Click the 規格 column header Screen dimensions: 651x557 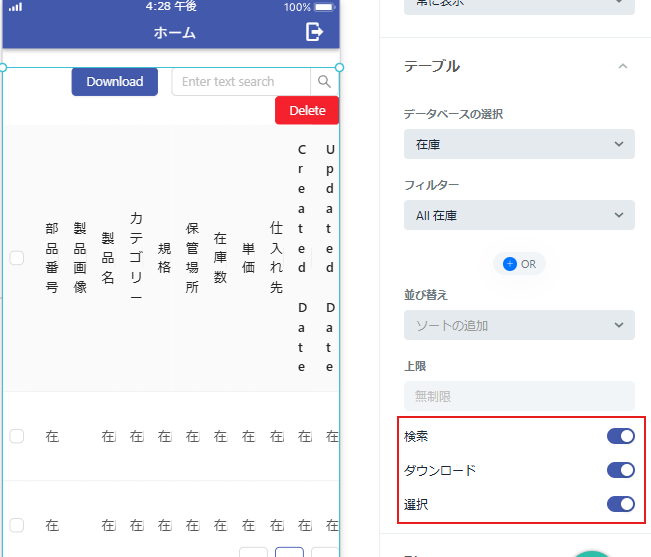point(164,258)
